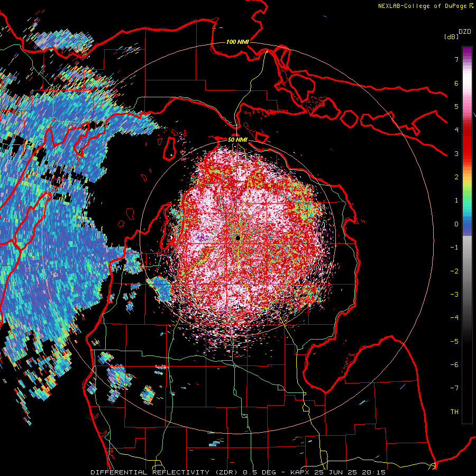The height and width of the screenshot is (476, 476).
Task: Click the 4 tick on the color scale
Action: coord(456,130)
